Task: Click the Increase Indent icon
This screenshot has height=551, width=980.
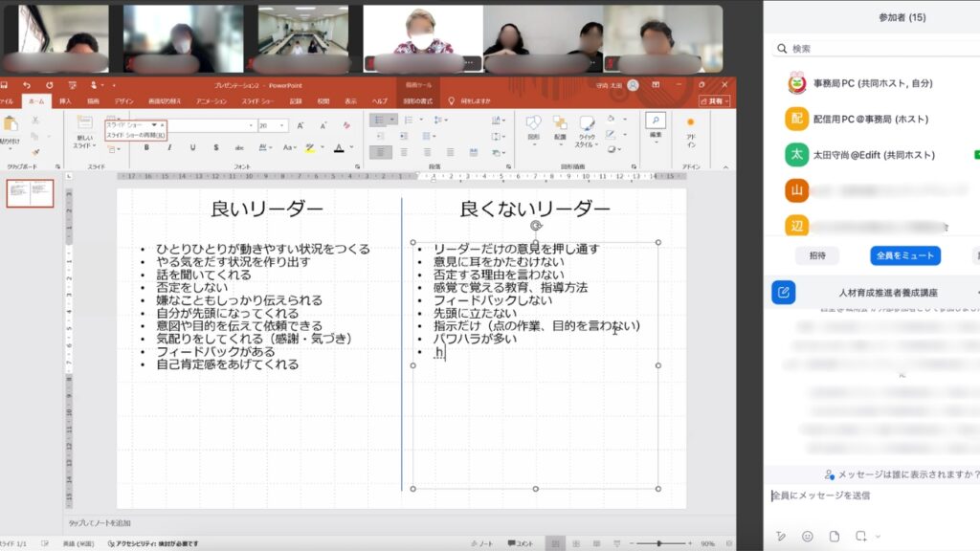Action: 404,136
